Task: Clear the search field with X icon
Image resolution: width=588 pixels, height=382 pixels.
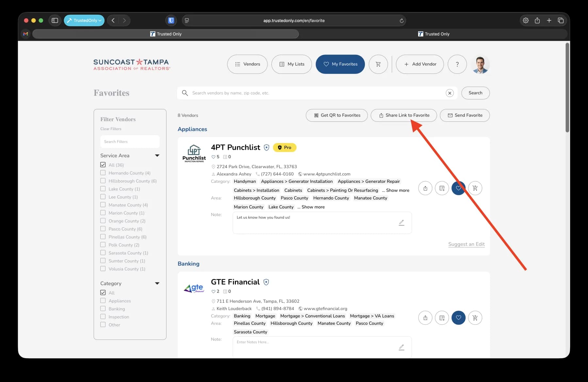Action: click(450, 93)
